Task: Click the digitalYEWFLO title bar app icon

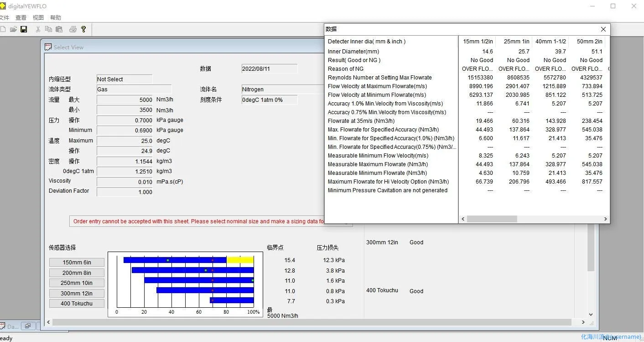Action: [x=3, y=6]
